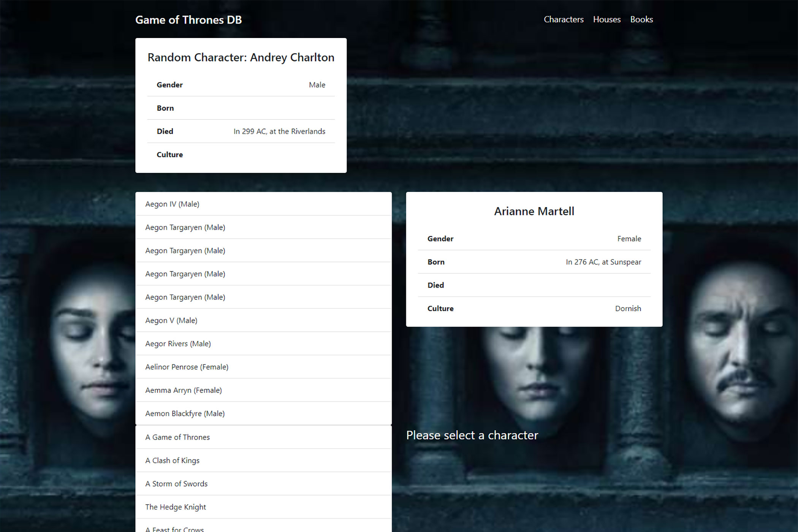Screen dimensions: 798x532
Task: Open A Storm of Swords
Action: [x=263, y=484]
